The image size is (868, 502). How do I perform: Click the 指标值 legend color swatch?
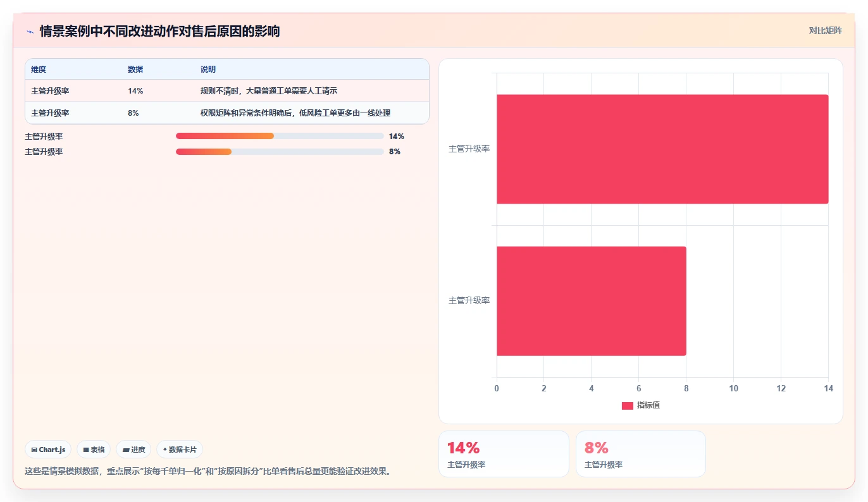(628, 405)
